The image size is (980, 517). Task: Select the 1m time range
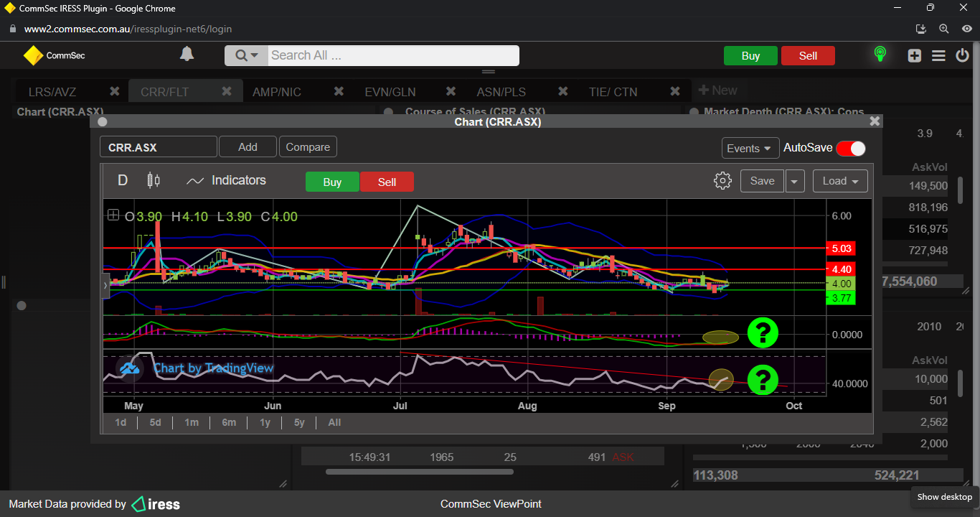tap(192, 422)
